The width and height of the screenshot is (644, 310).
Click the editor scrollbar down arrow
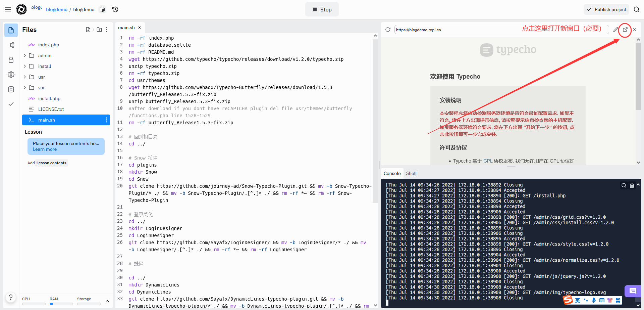[375, 305]
